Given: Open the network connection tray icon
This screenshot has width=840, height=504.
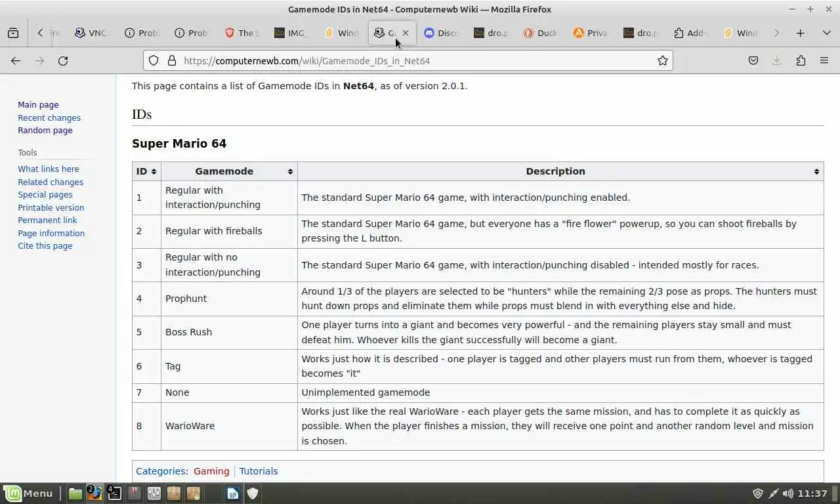Looking at the screenshot, I should pyautogui.click(x=773, y=493).
